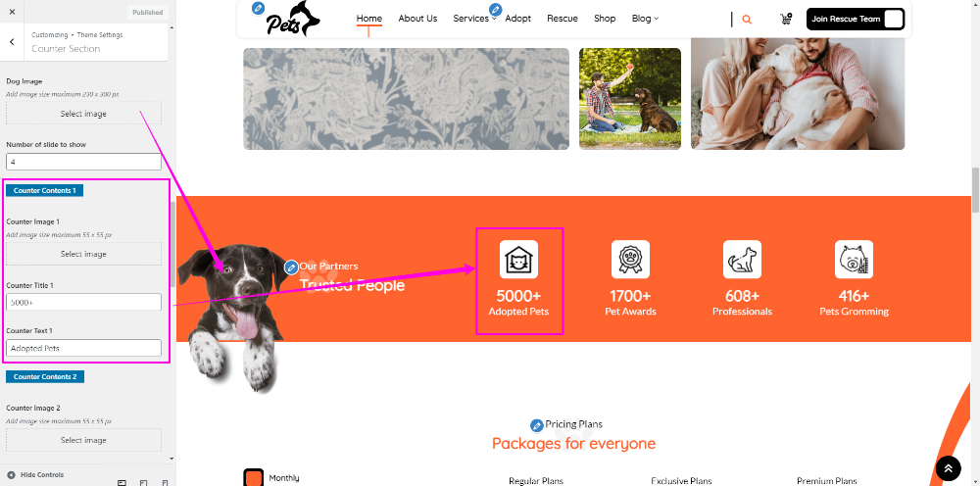Viewport: 980px width, 486px height.
Task: Click the Professionals dog icon
Action: [742, 260]
